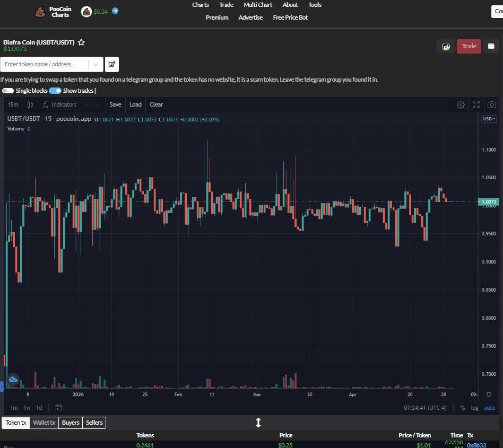The width and height of the screenshot is (503, 448).
Task: Open the Multi Chart page
Action: 257,5
